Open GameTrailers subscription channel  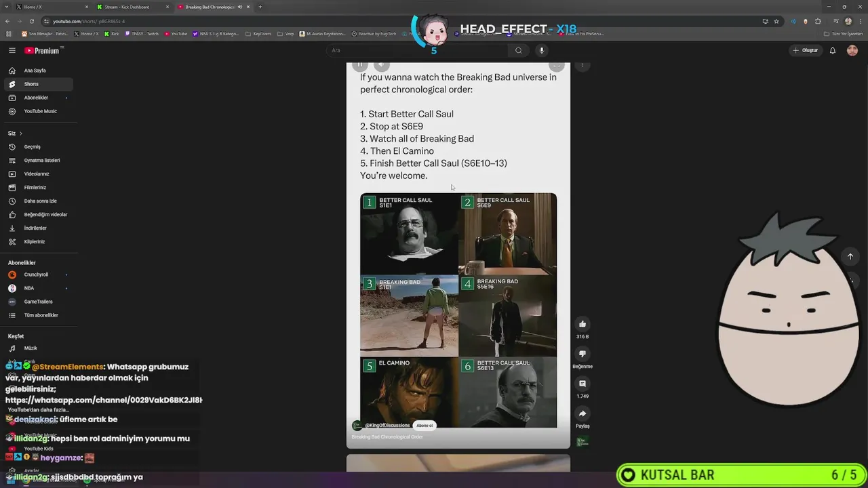(39, 302)
